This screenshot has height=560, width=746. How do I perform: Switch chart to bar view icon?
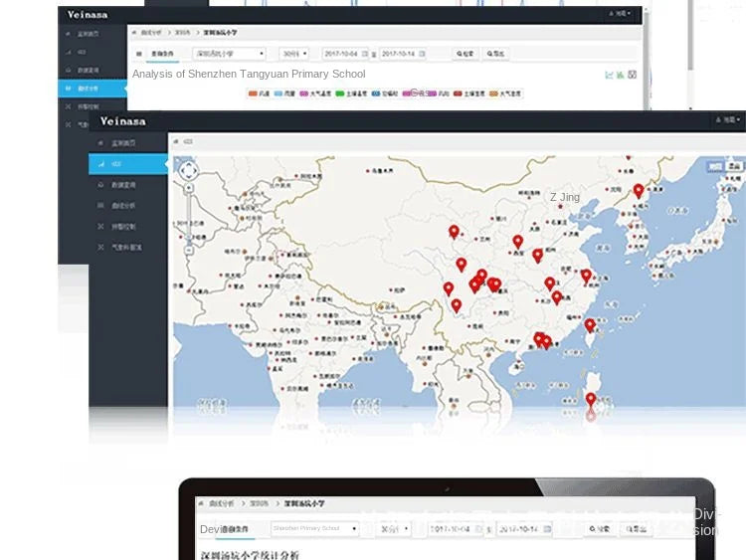[x=621, y=75]
